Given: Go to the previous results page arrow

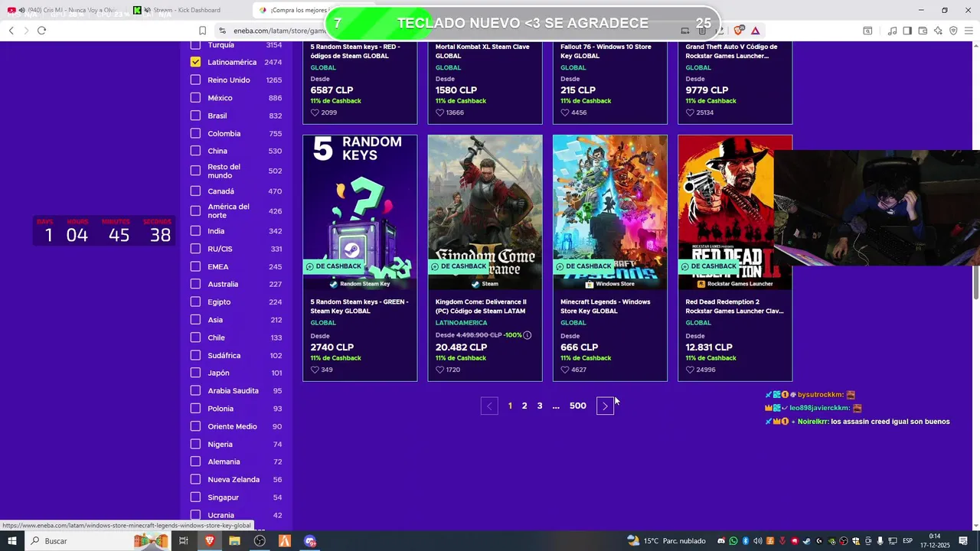Looking at the screenshot, I should click(490, 406).
